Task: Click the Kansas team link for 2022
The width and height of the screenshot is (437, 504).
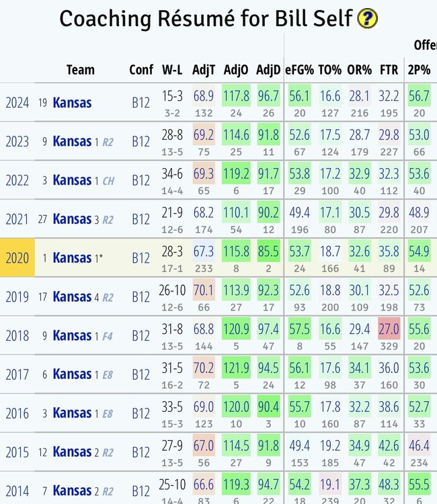Action: [x=72, y=180]
